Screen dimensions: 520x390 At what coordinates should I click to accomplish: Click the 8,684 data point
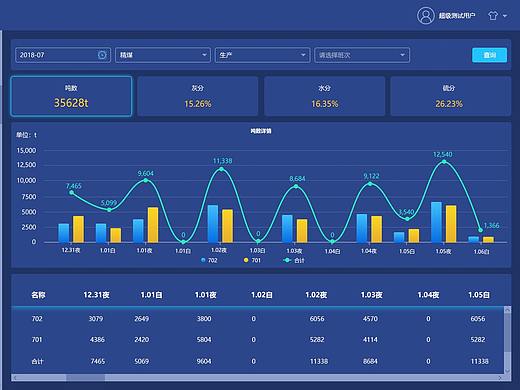click(296, 186)
